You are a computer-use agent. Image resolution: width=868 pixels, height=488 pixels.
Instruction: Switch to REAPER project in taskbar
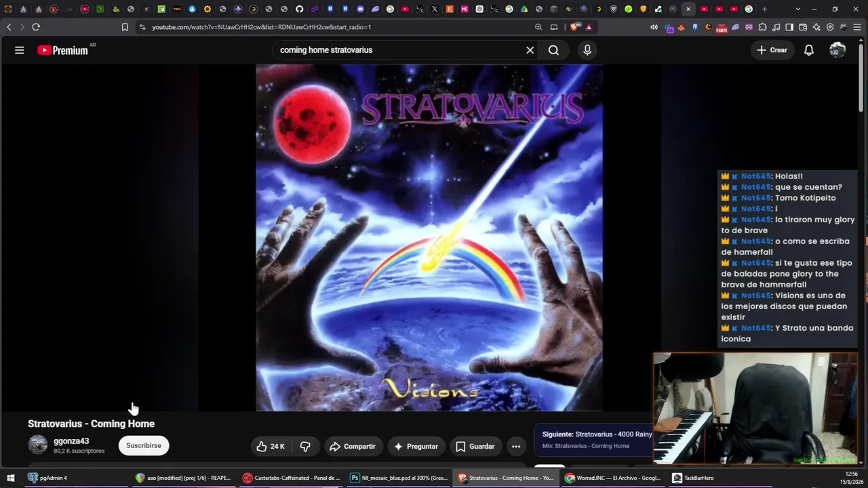[183, 478]
